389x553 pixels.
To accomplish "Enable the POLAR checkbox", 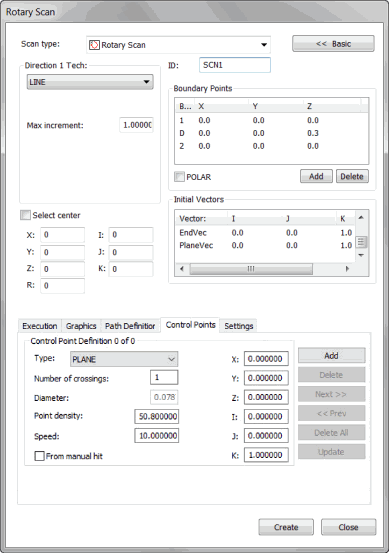I will point(180,177).
